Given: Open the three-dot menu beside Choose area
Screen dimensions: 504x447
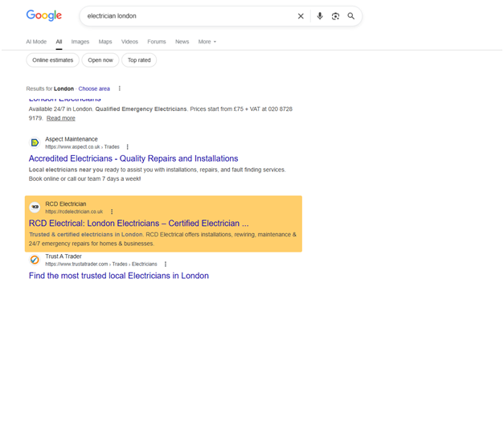Looking at the screenshot, I should (120, 88).
